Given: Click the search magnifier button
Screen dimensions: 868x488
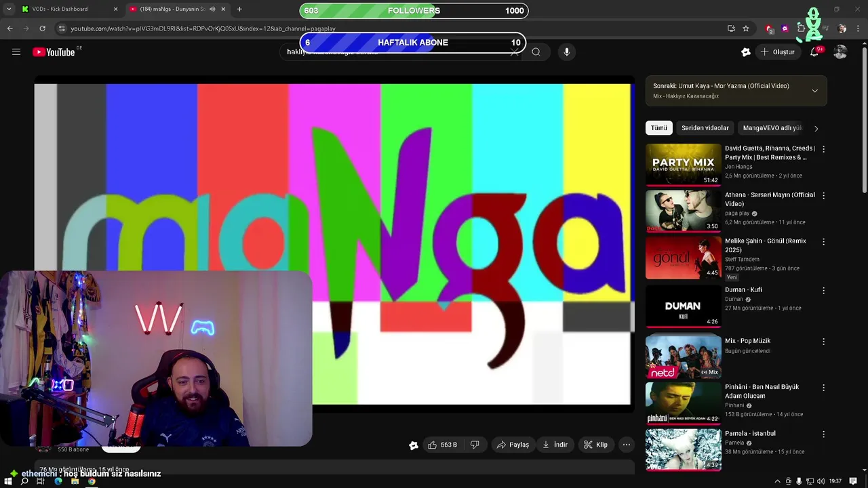Looking at the screenshot, I should coord(536,52).
